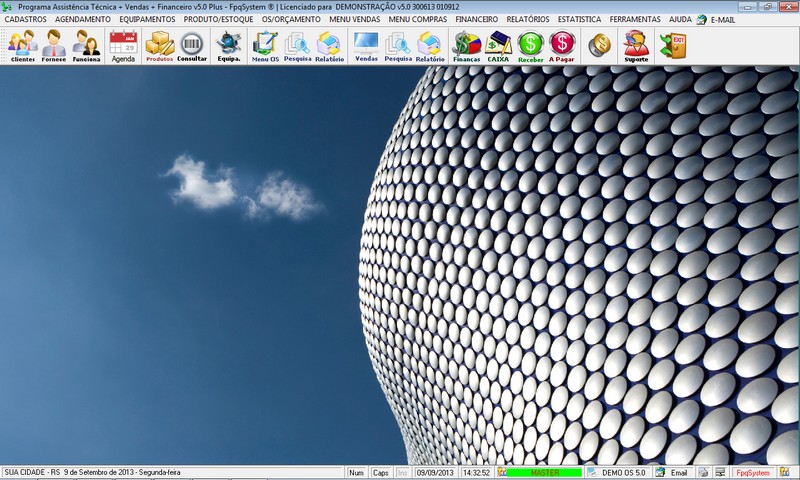Image resolution: width=800 pixels, height=480 pixels.
Task: Click the Email label in status bar
Action: coord(679,473)
